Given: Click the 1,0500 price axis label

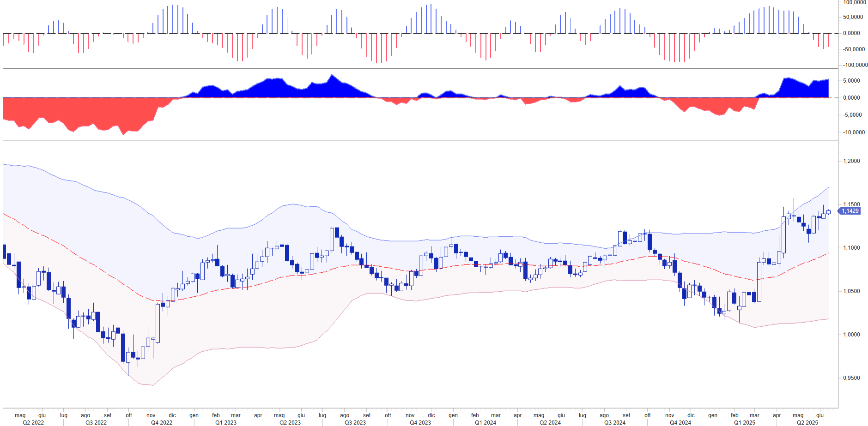Looking at the screenshot, I should coord(852,291).
